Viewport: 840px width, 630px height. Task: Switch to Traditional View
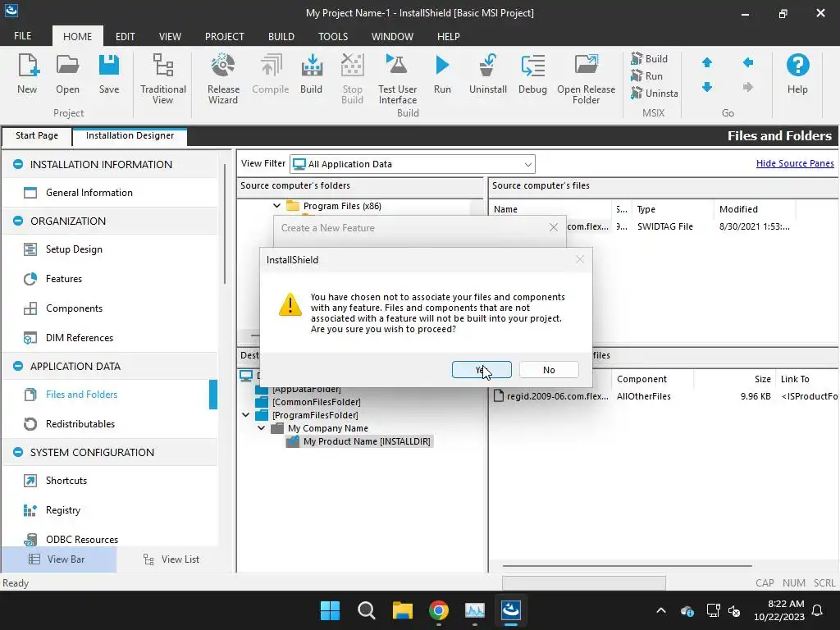pos(163,79)
